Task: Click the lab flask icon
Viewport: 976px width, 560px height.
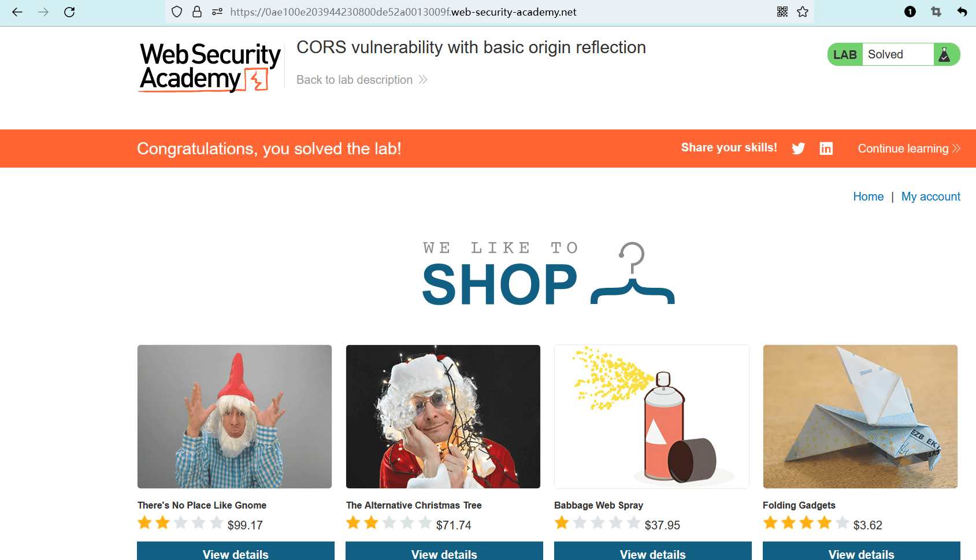Action: point(945,54)
